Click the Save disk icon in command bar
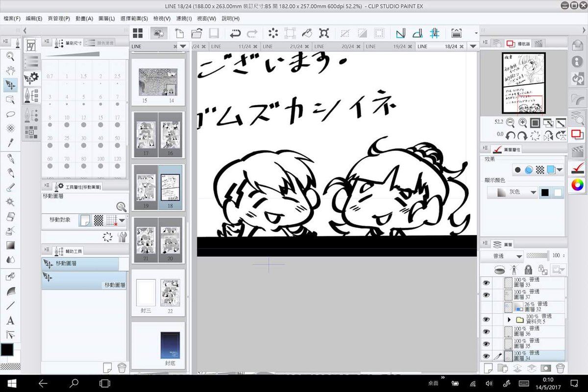Viewport: 588px width, 392px height. pyautogui.click(x=214, y=33)
